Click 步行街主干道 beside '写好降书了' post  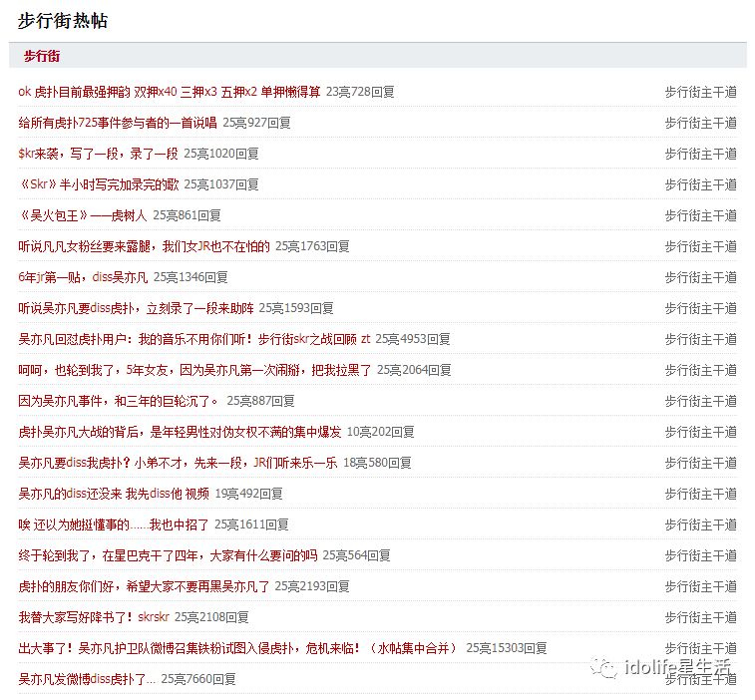click(700, 617)
